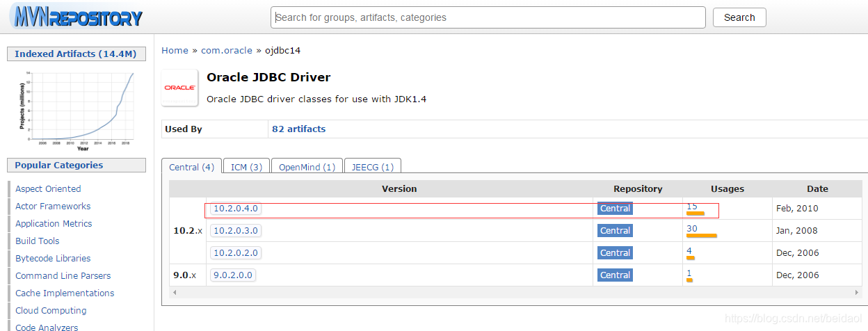
Task: Click the ojdbc14 breadcrumb text
Action: point(282,50)
